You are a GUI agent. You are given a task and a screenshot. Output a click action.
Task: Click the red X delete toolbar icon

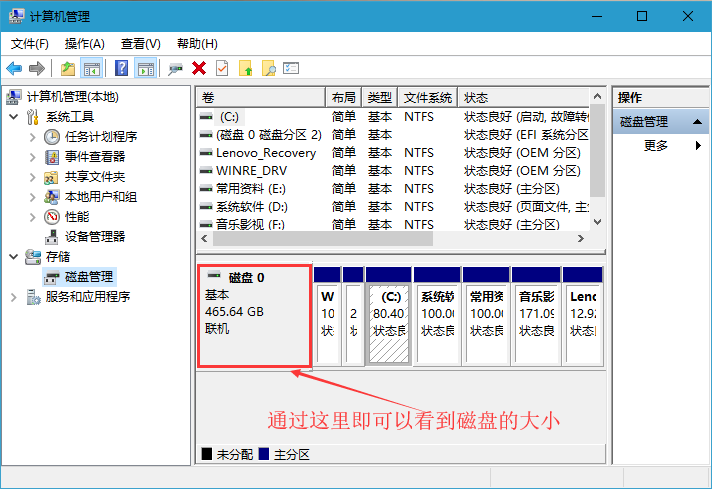(x=198, y=69)
